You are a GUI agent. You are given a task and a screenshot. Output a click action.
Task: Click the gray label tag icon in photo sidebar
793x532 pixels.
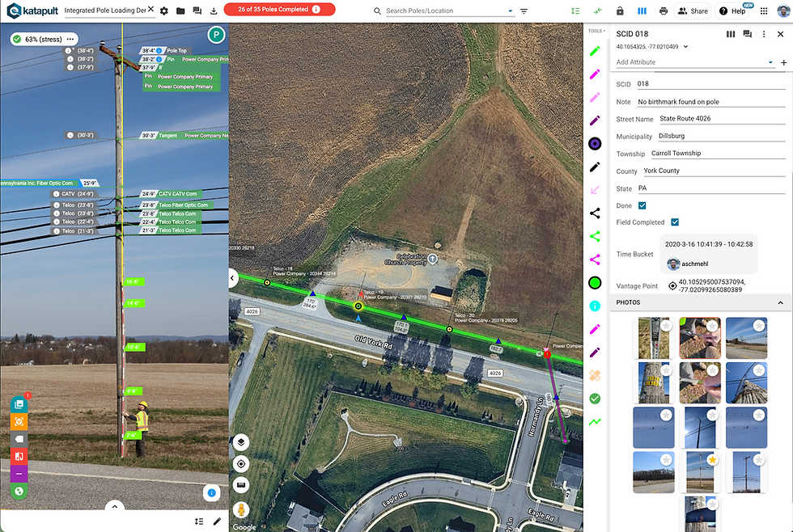pyautogui.click(x=19, y=439)
